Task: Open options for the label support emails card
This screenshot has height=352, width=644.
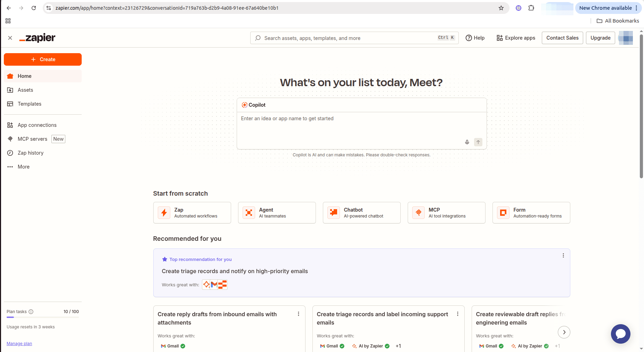Action: (x=458, y=314)
